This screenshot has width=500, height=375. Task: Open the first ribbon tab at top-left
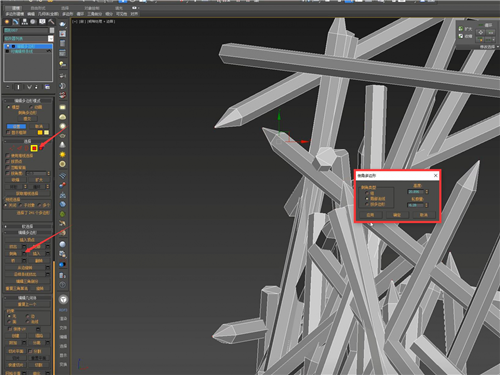click(x=16, y=8)
